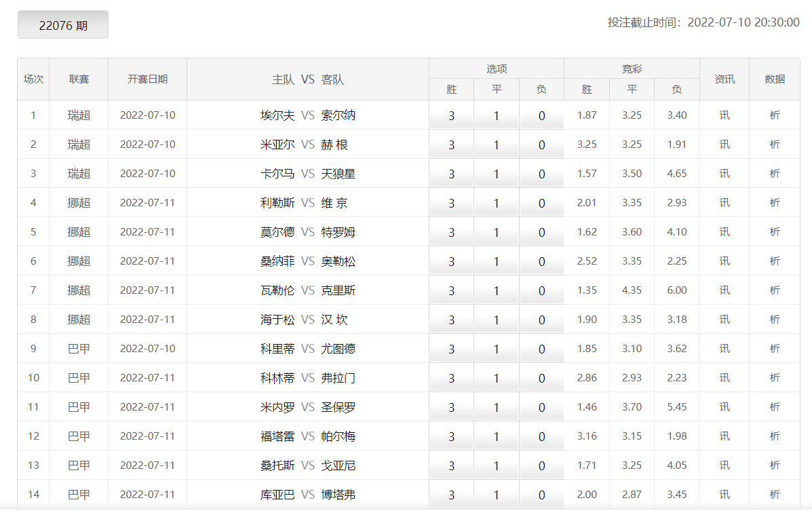
Task: Click odds value 4.65 in 天狼星 row
Action: pyautogui.click(x=677, y=174)
